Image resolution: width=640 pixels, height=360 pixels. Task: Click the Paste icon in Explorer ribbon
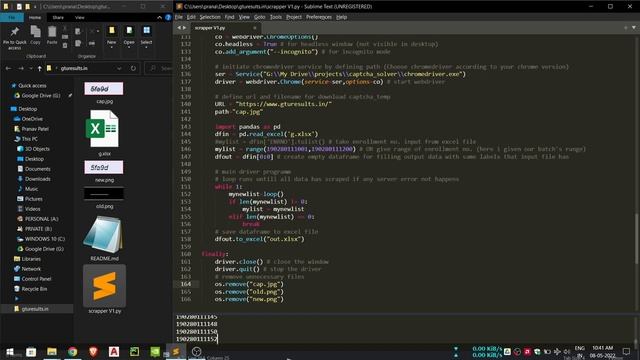point(52,35)
